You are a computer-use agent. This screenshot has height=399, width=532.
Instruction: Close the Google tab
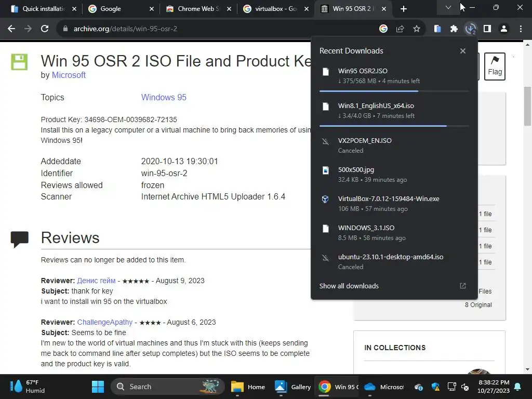click(x=152, y=9)
